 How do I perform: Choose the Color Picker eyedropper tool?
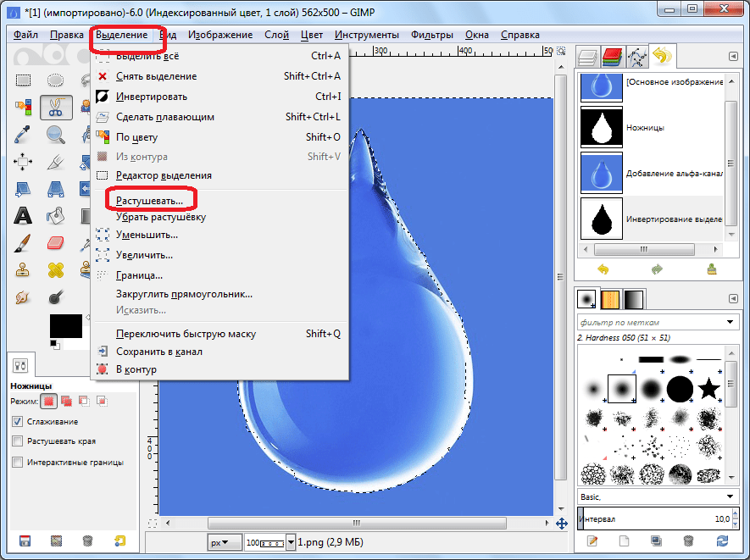click(x=22, y=135)
